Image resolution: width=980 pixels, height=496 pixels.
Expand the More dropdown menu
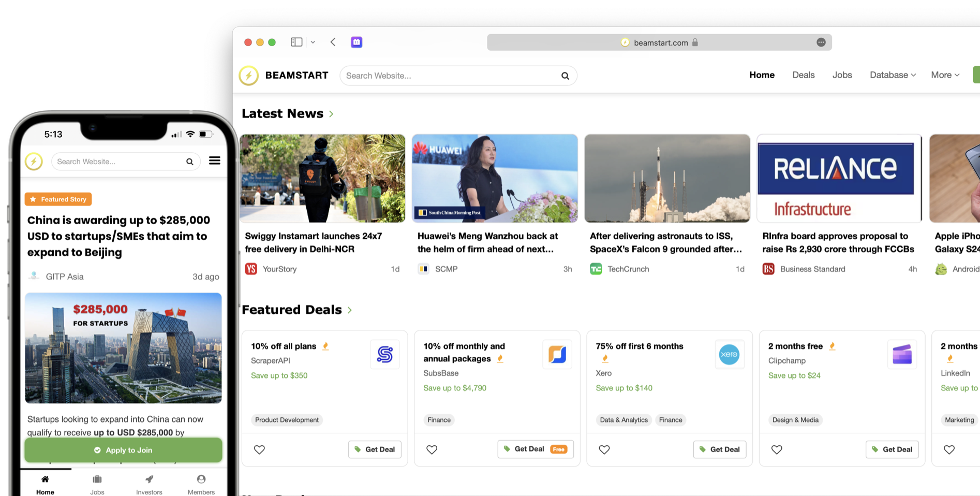point(945,75)
